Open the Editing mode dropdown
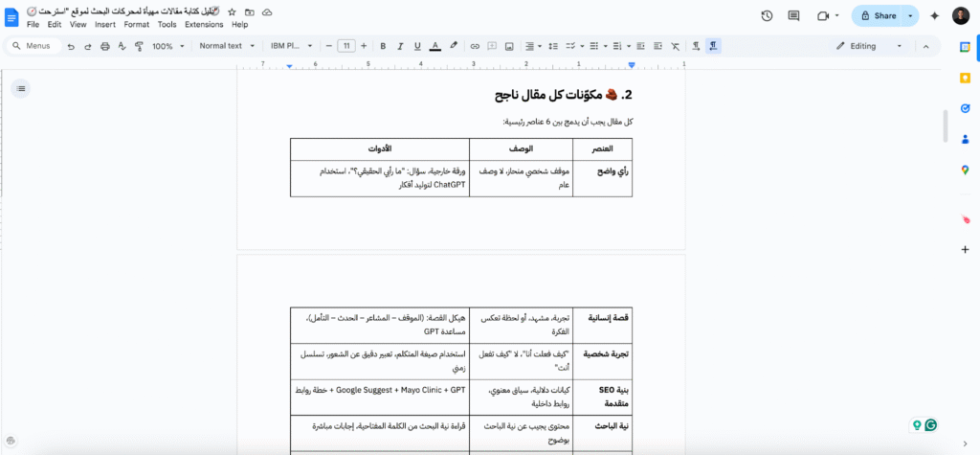 [x=869, y=46]
